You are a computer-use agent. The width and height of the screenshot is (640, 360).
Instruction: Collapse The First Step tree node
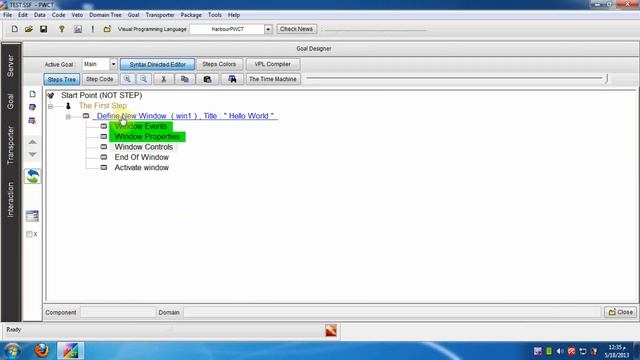point(51,106)
